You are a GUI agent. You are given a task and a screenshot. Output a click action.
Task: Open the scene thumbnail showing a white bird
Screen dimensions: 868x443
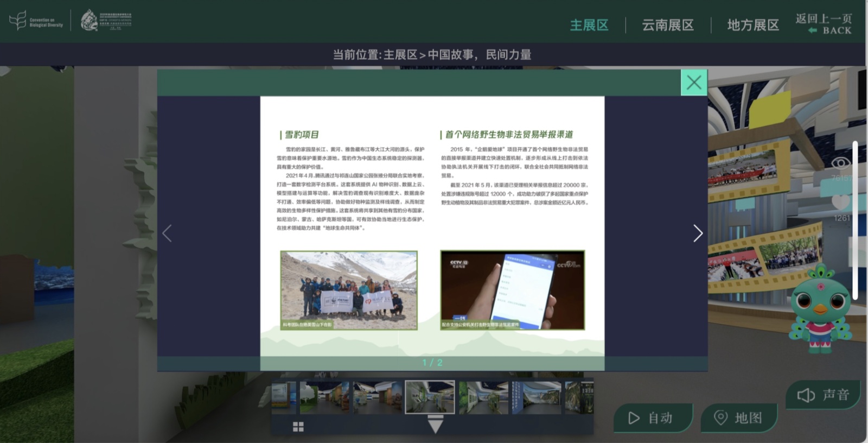[x=484, y=397]
